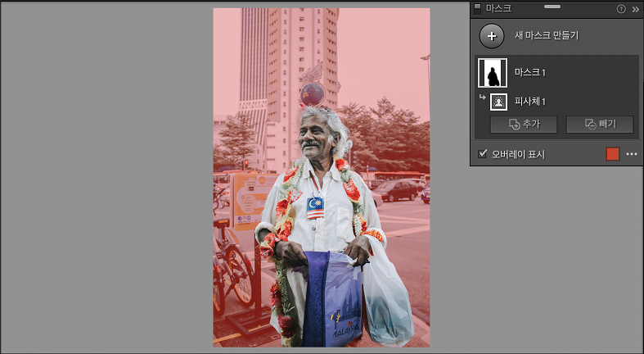Collapse the Masks panel with double chevron
The image size is (644, 354).
635,9
